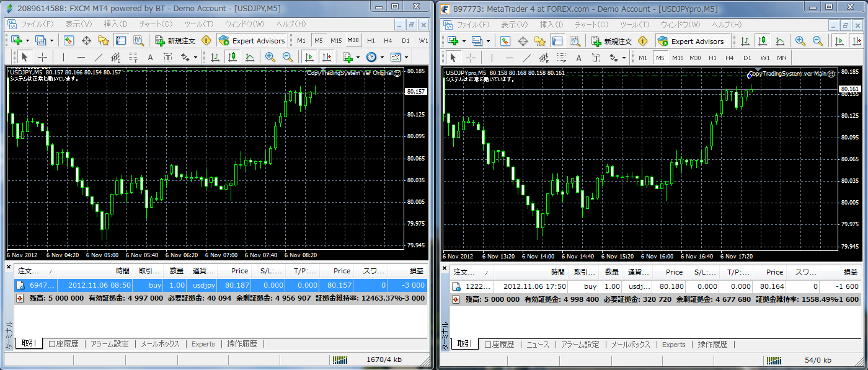The height and width of the screenshot is (370, 868).
Task: Expand new chart dropdown arrow in FXCM window
Action: coord(27,41)
